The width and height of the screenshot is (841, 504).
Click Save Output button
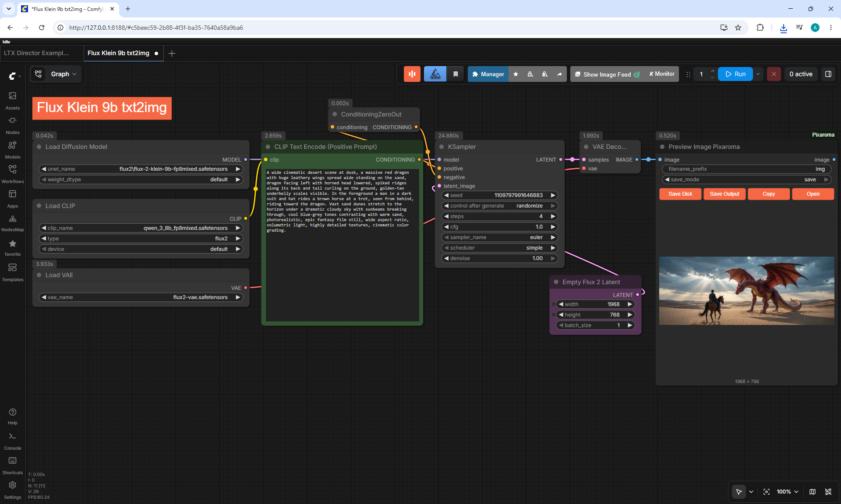724,194
